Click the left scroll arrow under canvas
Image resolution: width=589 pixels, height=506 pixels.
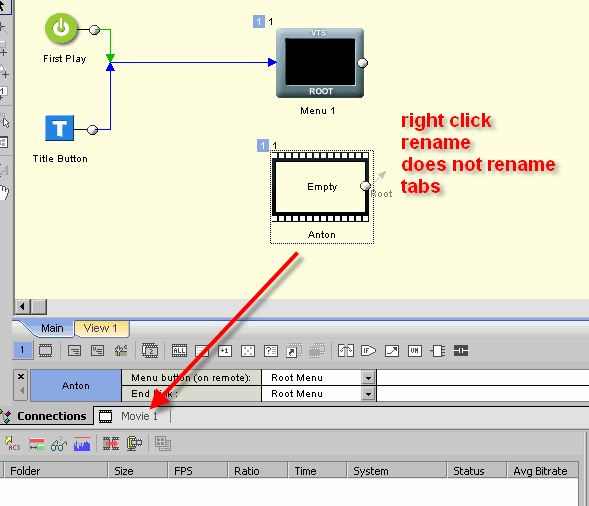22,307
